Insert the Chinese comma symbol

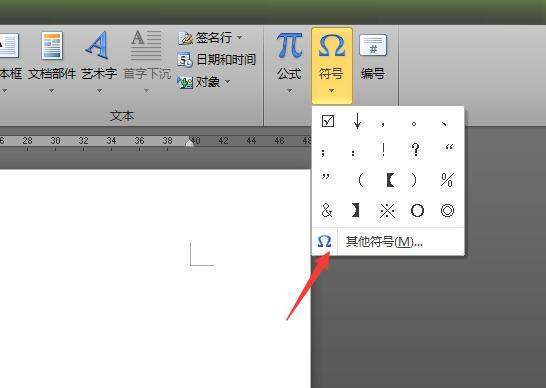click(383, 124)
